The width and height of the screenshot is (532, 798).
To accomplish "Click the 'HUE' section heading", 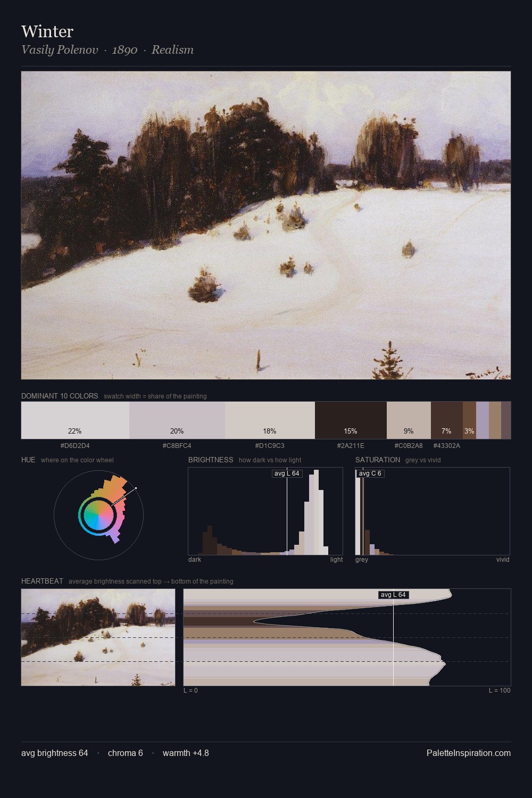I will (28, 460).
